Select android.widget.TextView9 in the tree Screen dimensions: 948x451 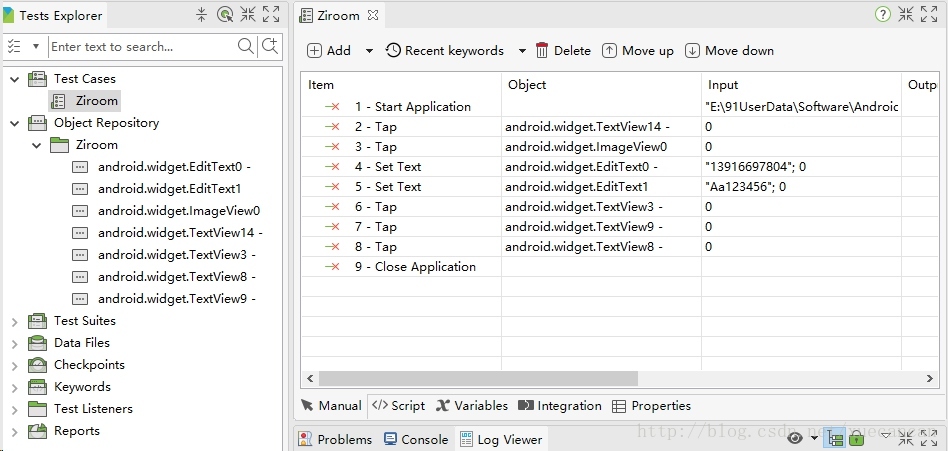(177, 299)
